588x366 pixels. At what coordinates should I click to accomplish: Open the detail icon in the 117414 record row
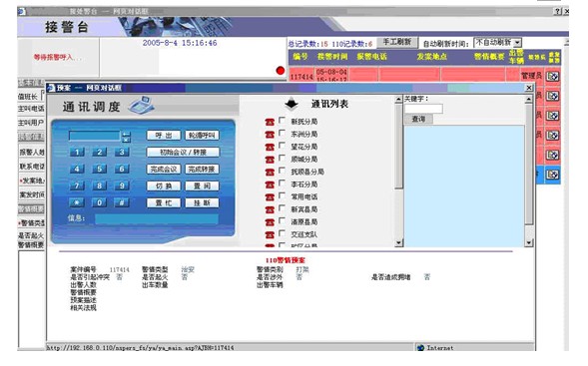point(552,77)
